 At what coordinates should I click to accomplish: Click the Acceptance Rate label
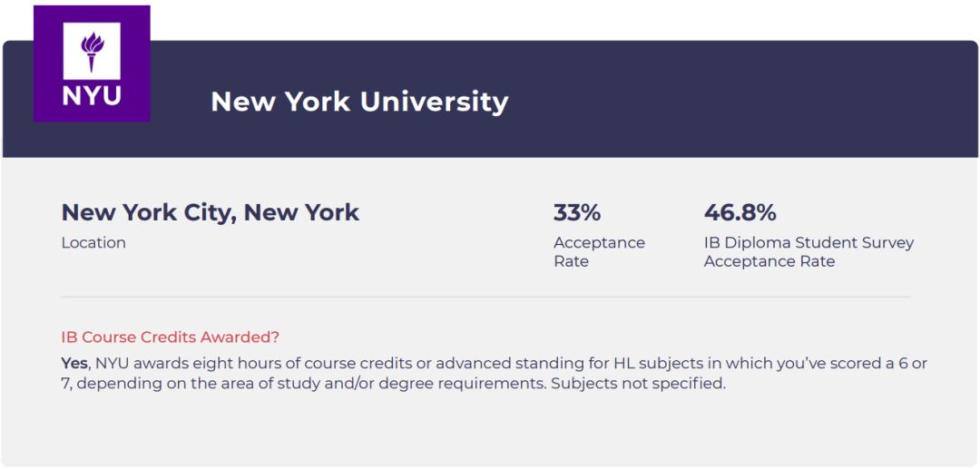[x=599, y=251]
